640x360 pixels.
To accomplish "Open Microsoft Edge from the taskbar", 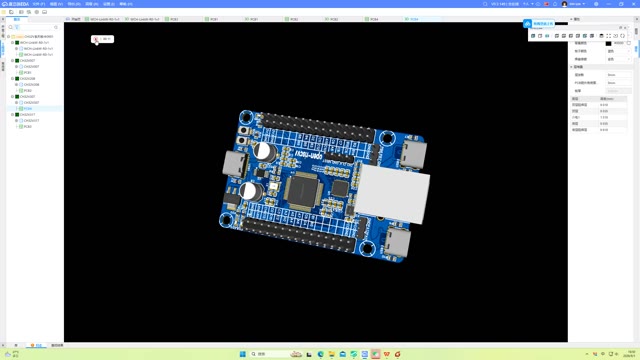I will [321, 354].
